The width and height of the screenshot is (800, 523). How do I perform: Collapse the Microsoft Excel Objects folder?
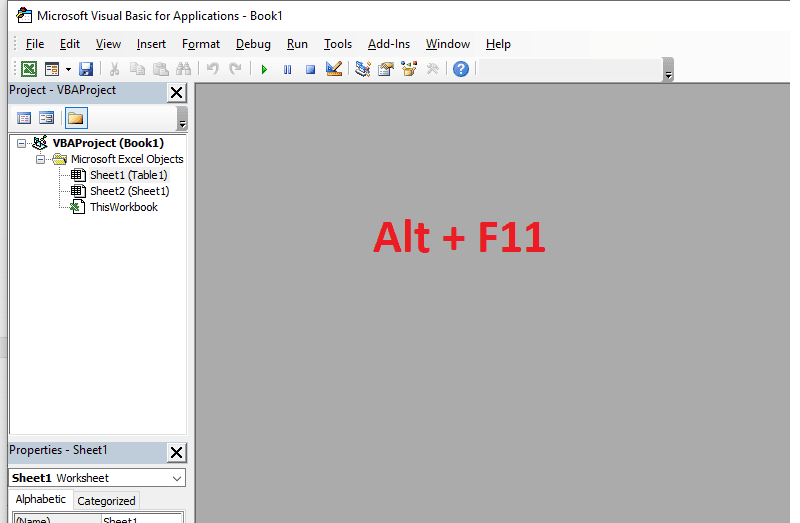coord(40,160)
